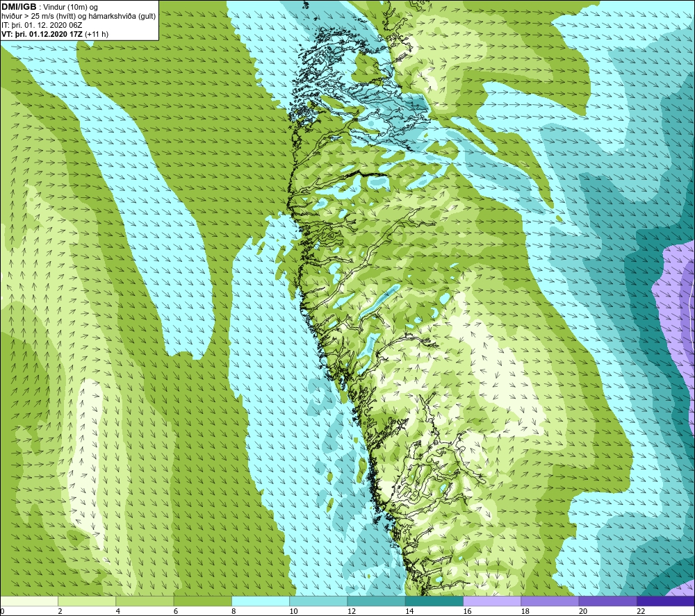Click the 14–16 m/s dark teal legend swatch

(434, 601)
